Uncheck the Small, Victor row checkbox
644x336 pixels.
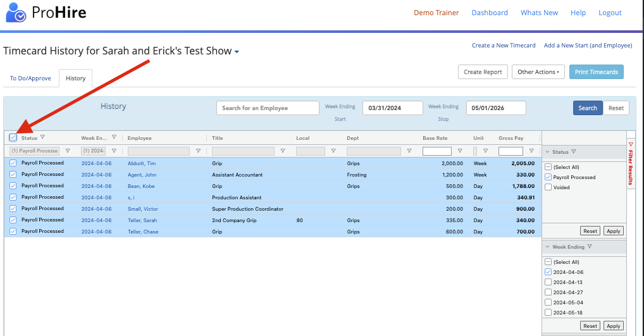pos(13,209)
